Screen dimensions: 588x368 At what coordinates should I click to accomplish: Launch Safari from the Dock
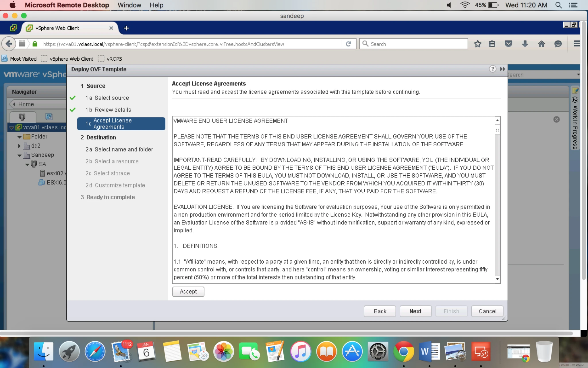95,351
